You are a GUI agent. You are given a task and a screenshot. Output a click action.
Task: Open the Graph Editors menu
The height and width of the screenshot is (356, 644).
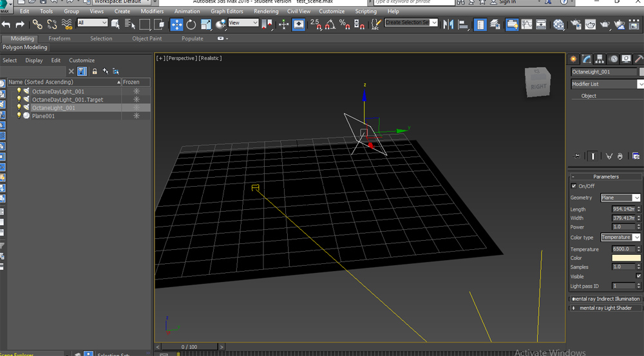(227, 11)
